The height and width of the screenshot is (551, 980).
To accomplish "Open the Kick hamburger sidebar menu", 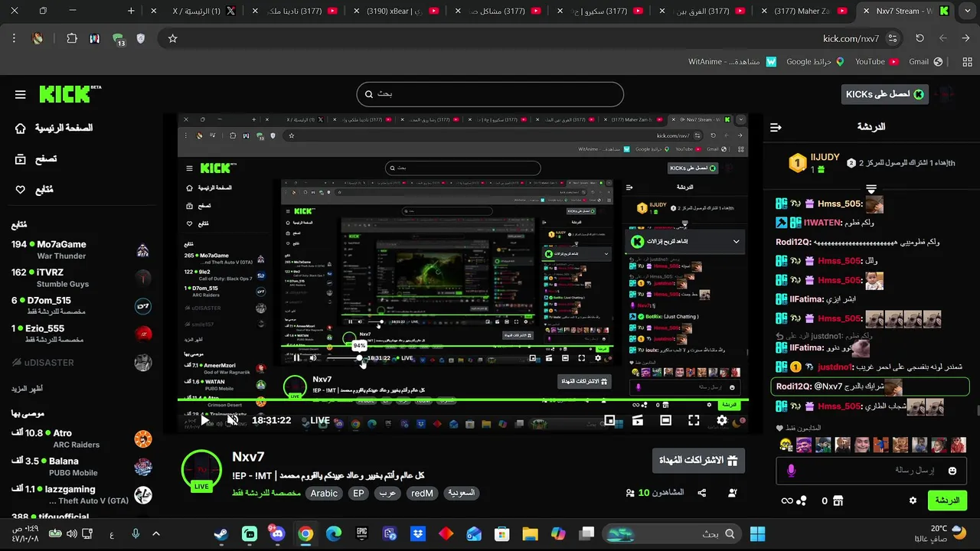I will pos(21,95).
